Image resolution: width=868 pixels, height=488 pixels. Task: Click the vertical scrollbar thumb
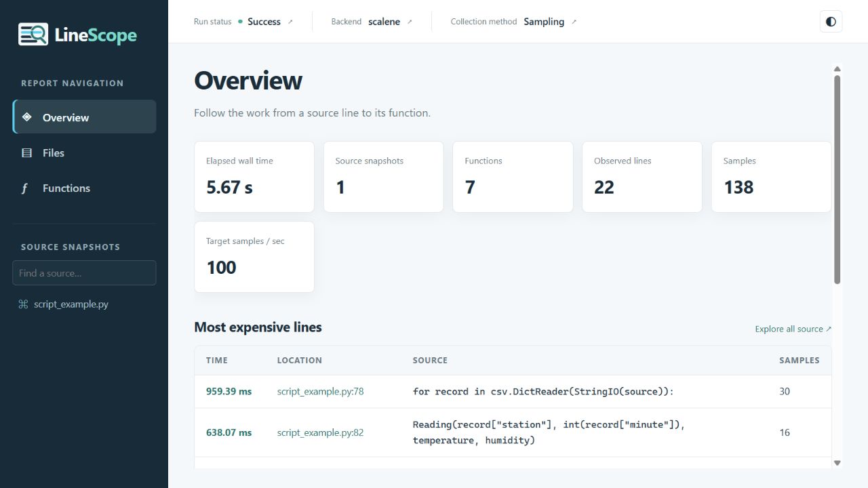point(837,180)
